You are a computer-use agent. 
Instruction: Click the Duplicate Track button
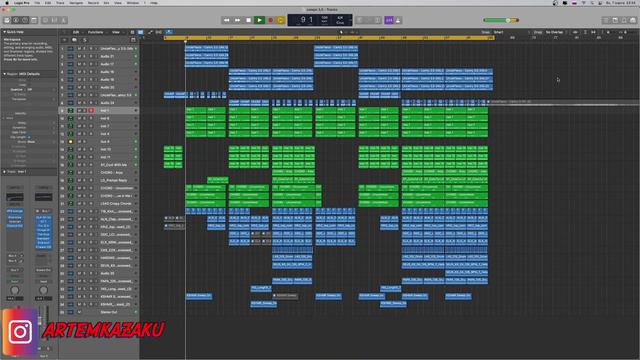pyautogui.click(x=74, y=40)
